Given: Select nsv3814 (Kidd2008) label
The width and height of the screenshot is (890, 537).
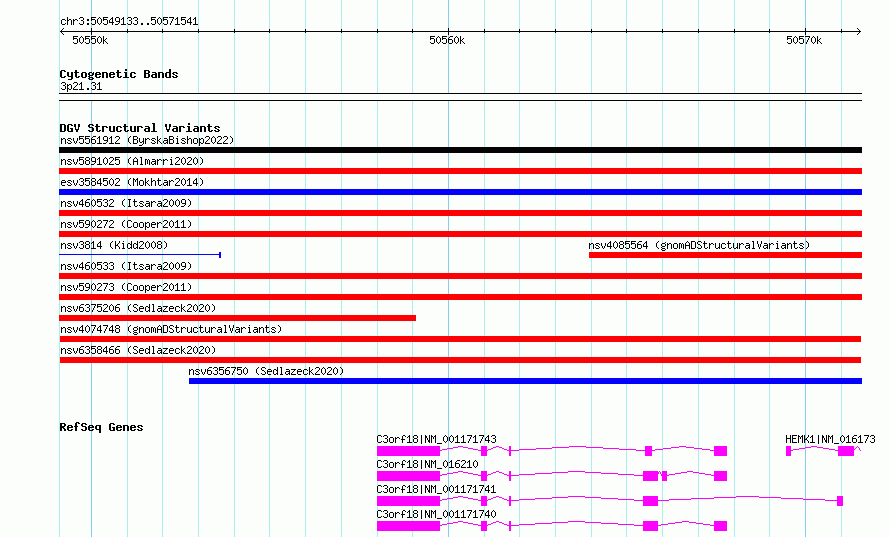Looking at the screenshot, I should click(x=114, y=245).
